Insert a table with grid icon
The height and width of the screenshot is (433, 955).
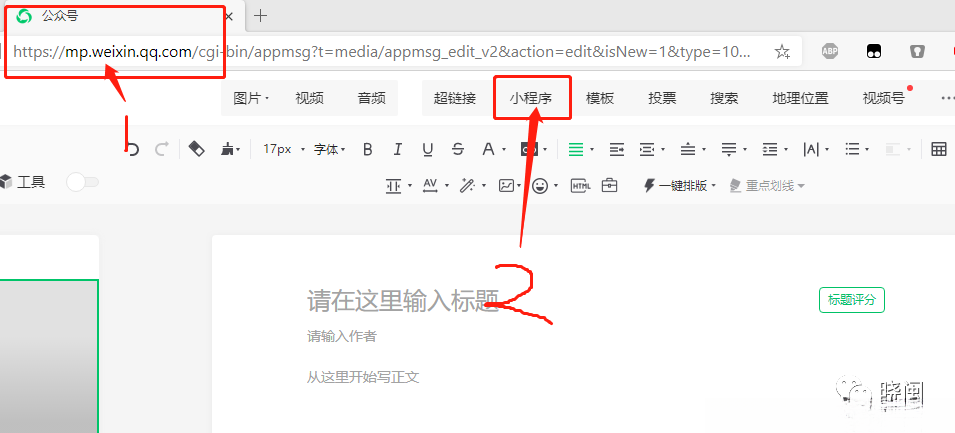939,149
